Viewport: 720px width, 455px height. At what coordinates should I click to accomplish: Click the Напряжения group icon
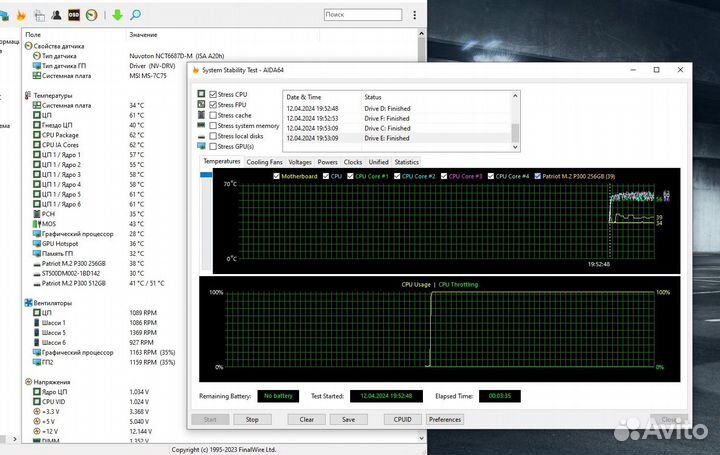click(x=28, y=382)
